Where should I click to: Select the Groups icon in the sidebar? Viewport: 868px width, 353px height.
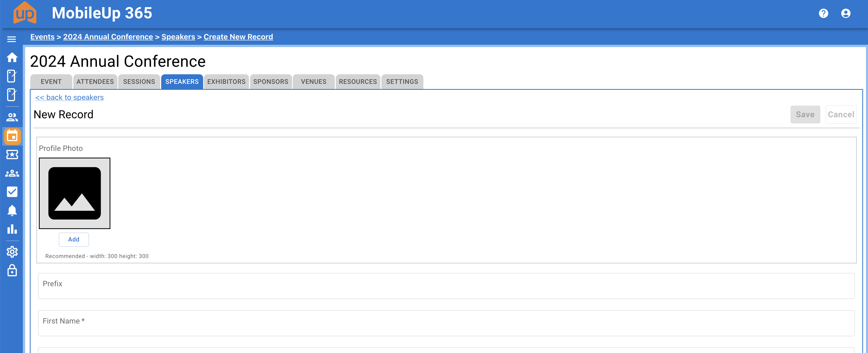[12, 173]
